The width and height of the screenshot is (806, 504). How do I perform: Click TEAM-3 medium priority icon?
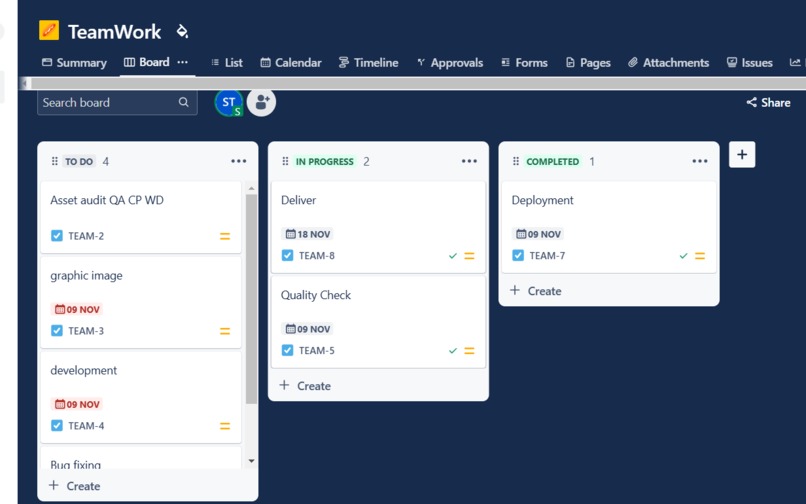[225, 331]
